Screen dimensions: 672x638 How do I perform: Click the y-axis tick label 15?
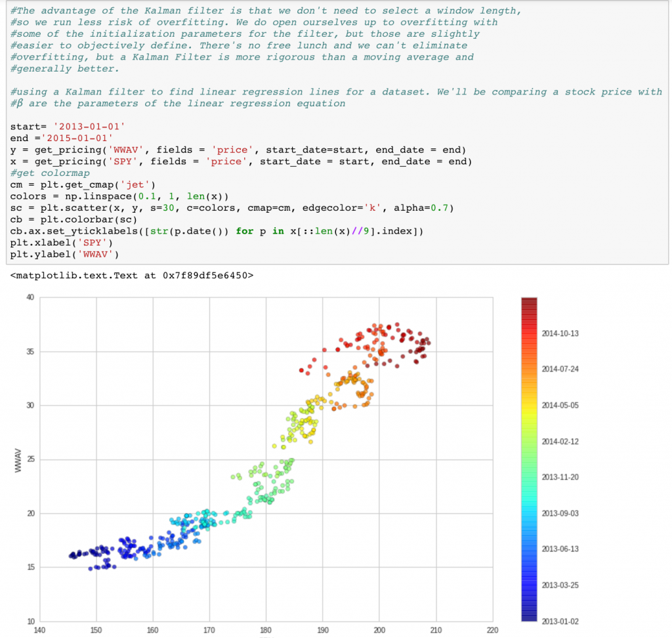tap(30, 567)
